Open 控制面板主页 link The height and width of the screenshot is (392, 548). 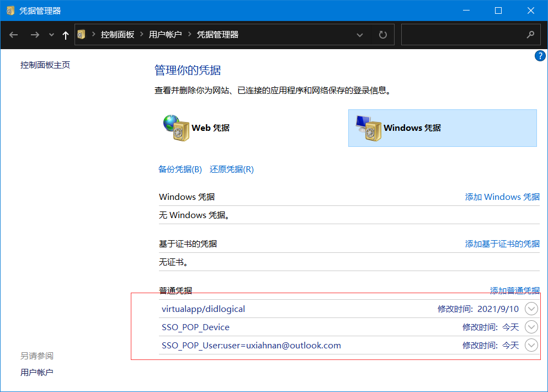point(45,65)
